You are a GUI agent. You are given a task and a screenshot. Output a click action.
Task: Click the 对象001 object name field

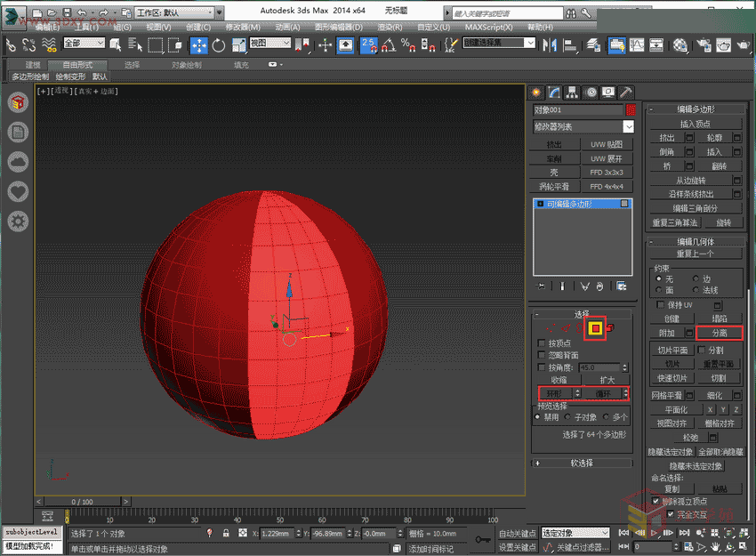click(x=577, y=110)
